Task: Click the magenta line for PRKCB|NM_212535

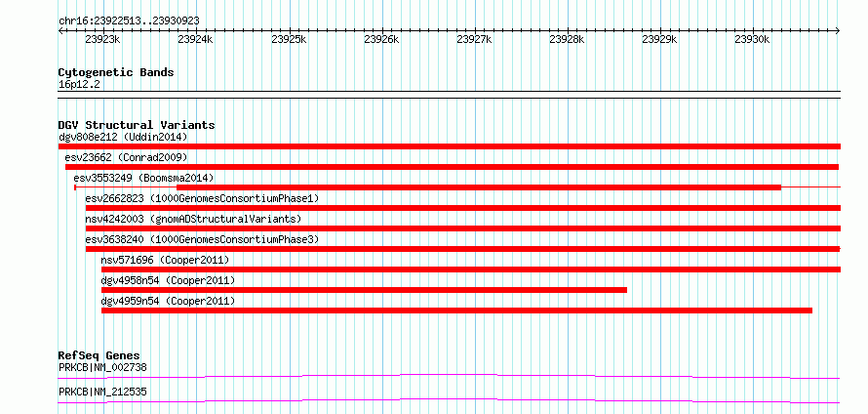Action: [449, 400]
